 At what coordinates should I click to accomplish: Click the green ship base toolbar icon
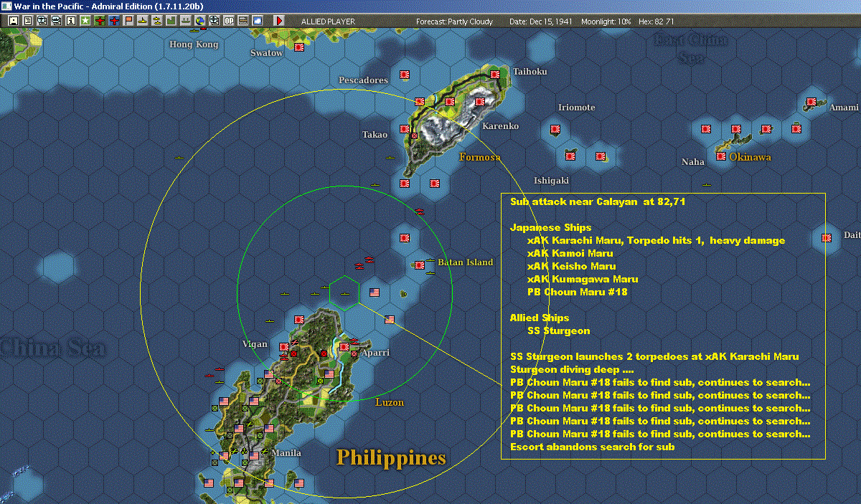click(x=186, y=21)
